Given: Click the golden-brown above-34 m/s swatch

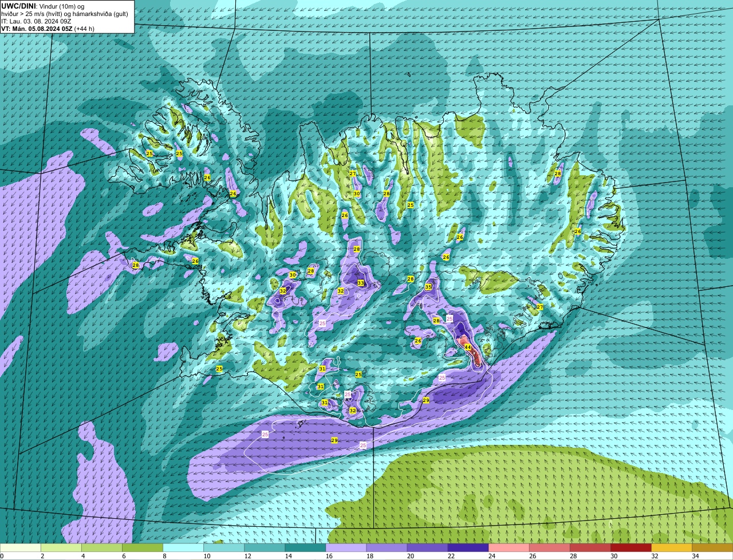Looking at the screenshot, I should click(712, 548).
